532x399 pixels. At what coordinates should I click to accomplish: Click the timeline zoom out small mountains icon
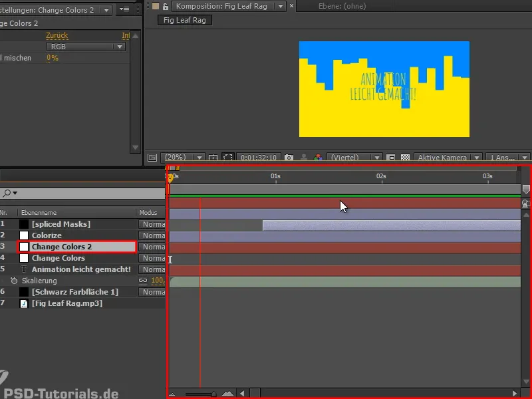pos(172,394)
